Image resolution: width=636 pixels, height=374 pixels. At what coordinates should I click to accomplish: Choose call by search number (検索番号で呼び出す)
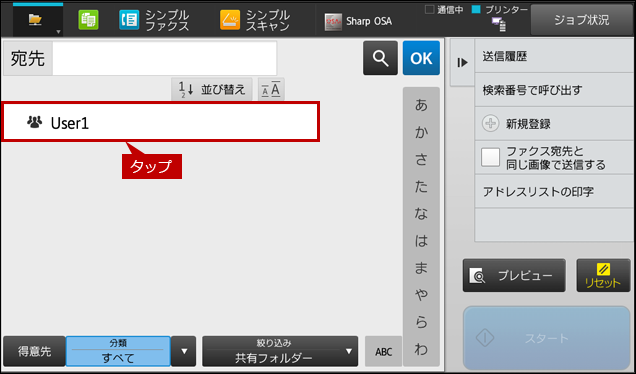pyautogui.click(x=554, y=90)
